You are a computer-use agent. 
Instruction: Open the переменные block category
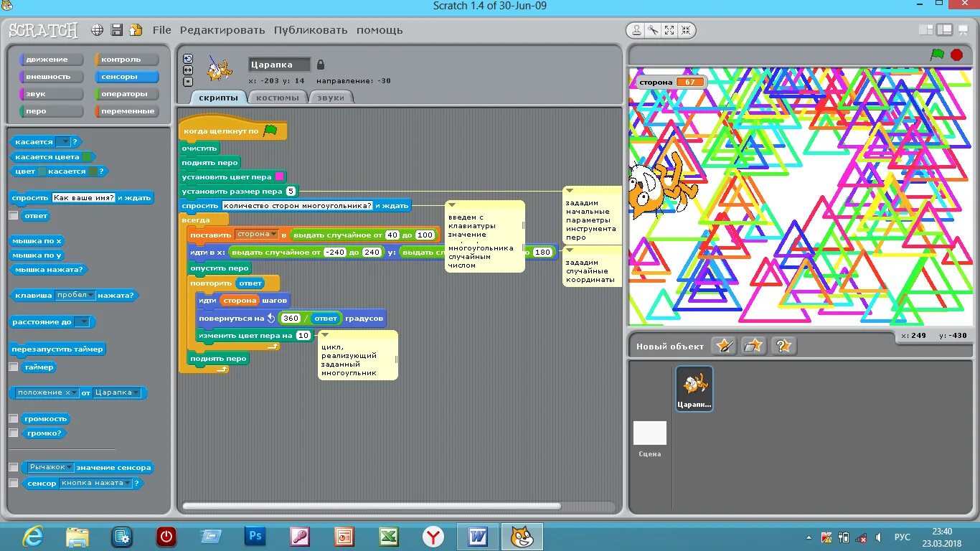pos(126,111)
